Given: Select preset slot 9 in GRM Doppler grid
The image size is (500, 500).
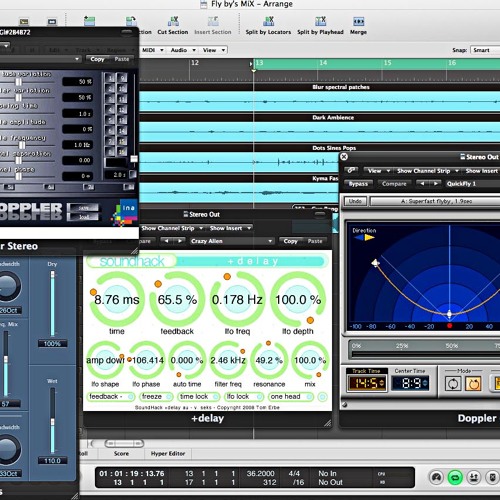Looking at the screenshot, I should 122,78.
